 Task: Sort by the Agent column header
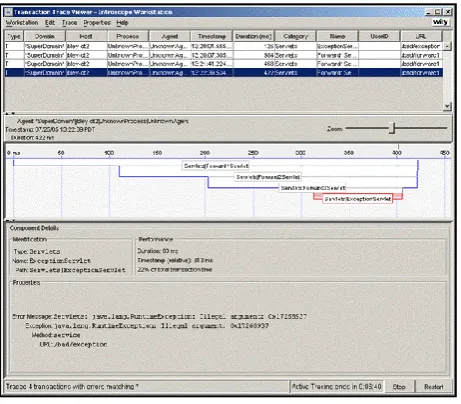pos(169,36)
